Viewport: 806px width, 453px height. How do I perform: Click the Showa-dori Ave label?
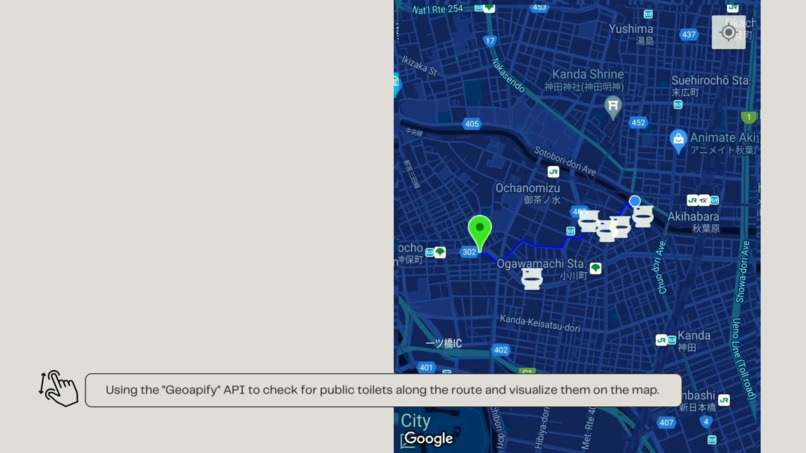coord(743,271)
